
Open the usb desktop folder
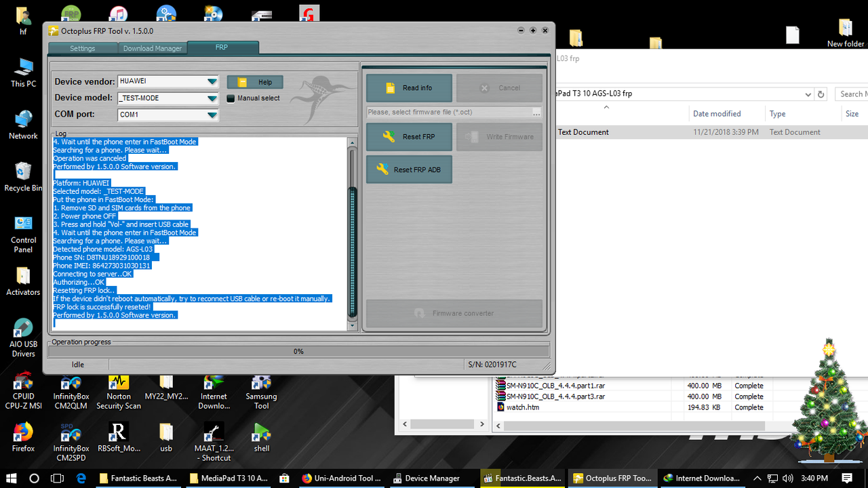click(166, 437)
